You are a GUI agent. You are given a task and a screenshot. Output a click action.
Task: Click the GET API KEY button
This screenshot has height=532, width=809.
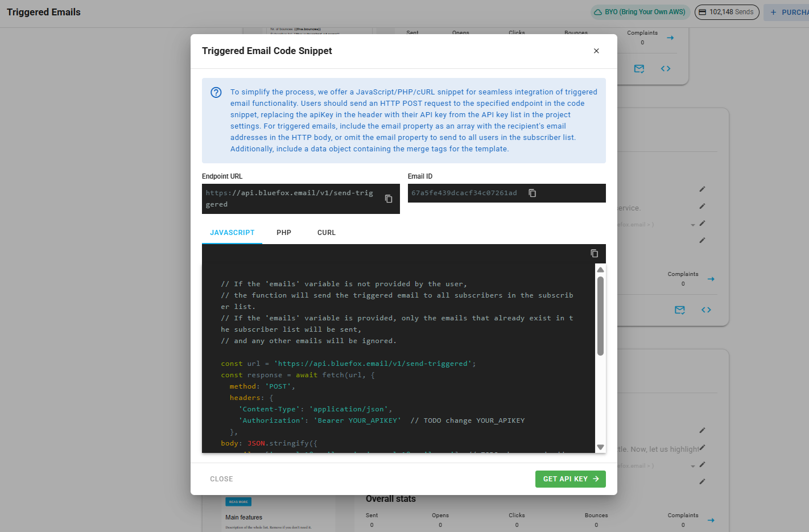[570, 479]
